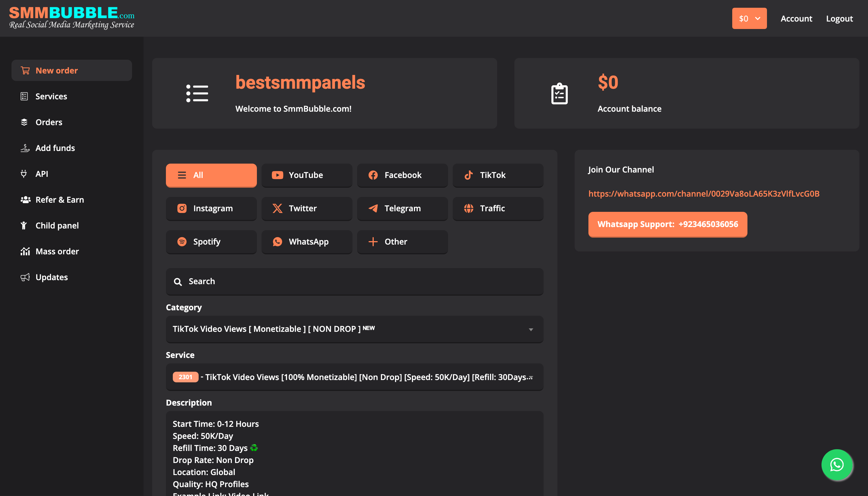Go to Mass order page
868x496 pixels.
coord(57,251)
